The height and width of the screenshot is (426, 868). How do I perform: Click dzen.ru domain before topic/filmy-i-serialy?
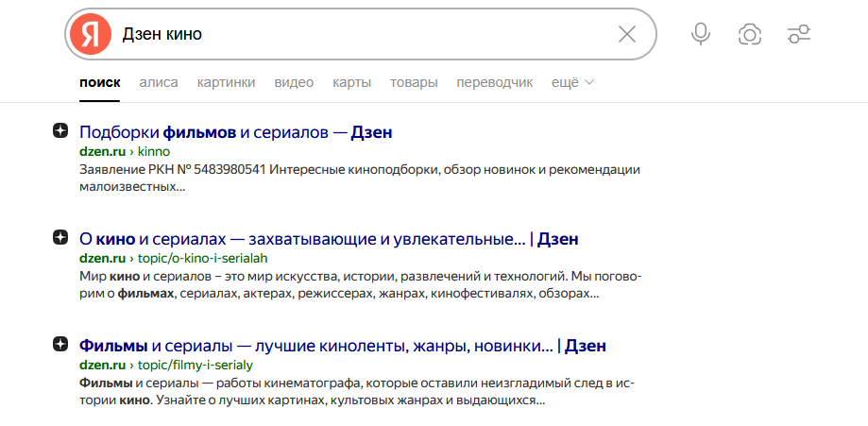coord(102,365)
